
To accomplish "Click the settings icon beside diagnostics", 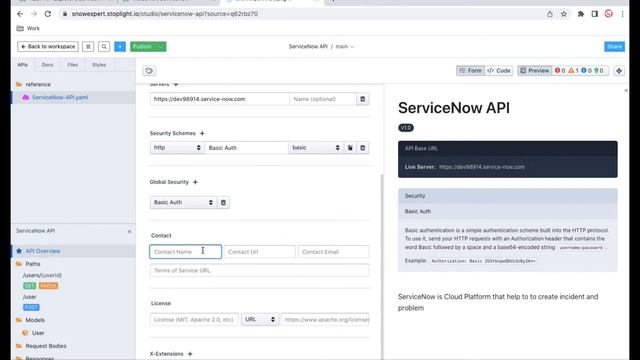I will pyautogui.click(x=619, y=71).
